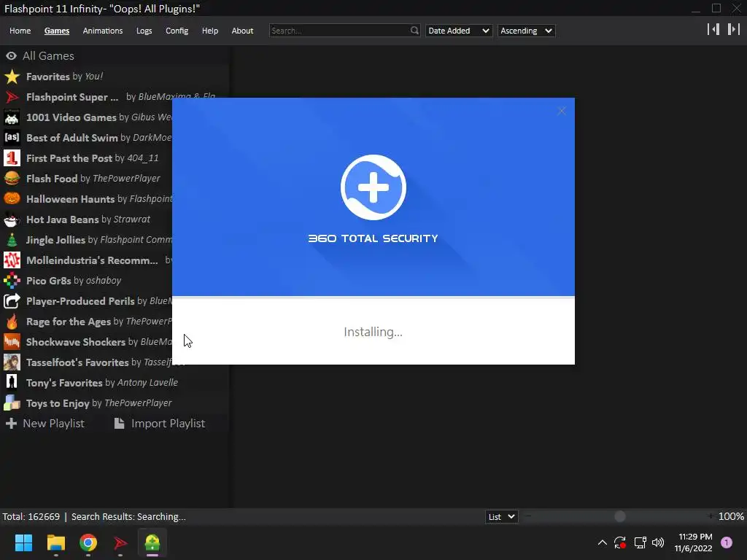Click the Total: 162669 status text
The height and width of the screenshot is (560, 747).
(x=31, y=517)
